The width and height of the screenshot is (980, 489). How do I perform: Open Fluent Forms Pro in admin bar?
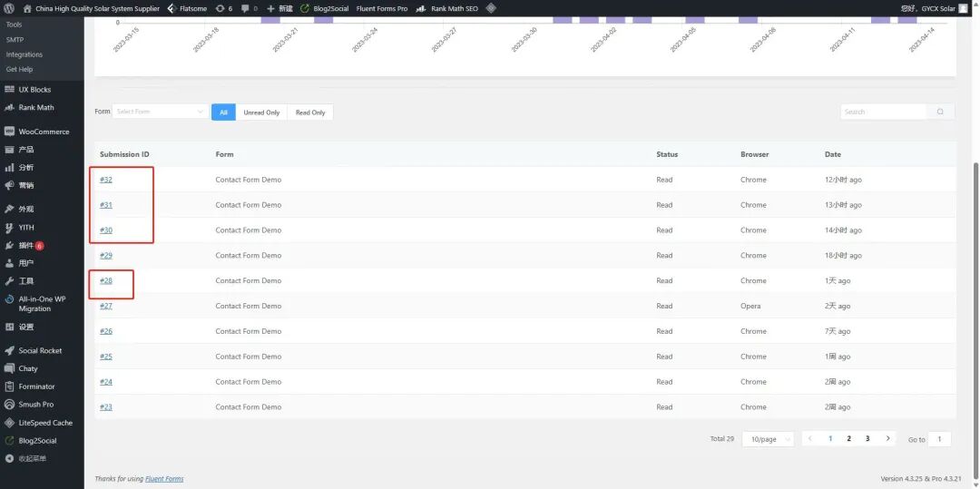click(x=382, y=9)
